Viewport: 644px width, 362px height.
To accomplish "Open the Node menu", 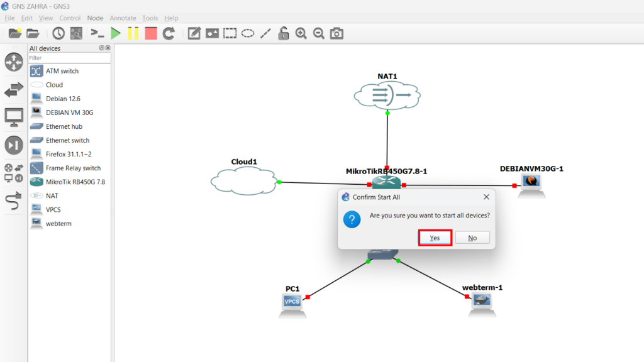I will [95, 18].
